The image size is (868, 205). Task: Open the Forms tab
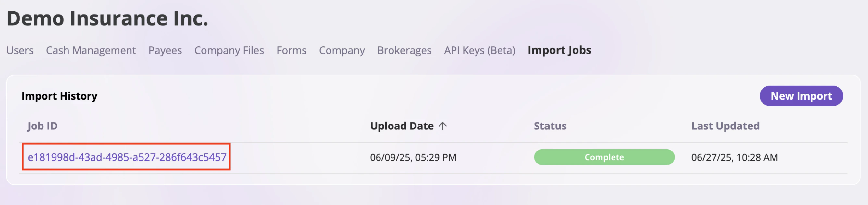pos(291,50)
